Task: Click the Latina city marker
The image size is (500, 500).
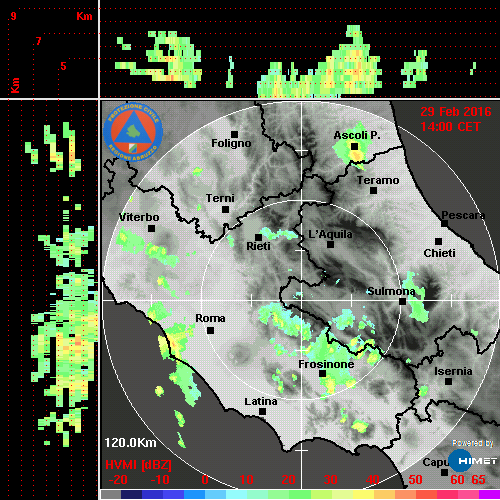Action: coord(262,411)
